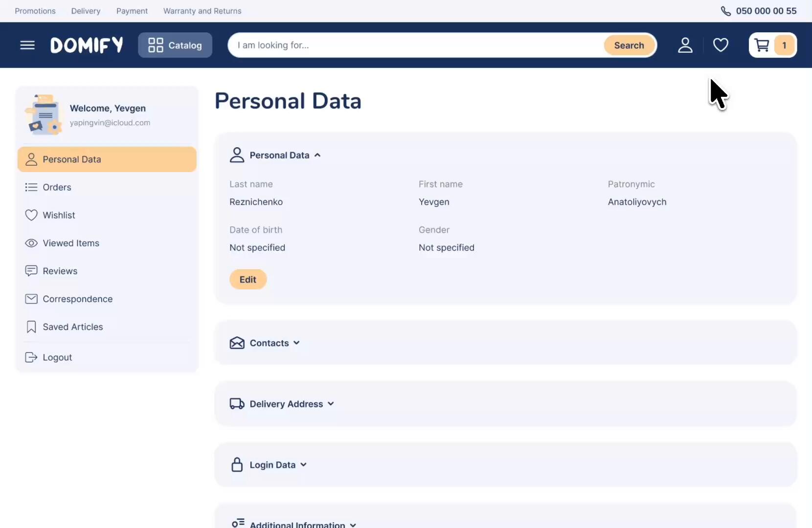The image size is (812, 528).
Task: Open the shopping cart icon
Action: [x=762, y=45]
